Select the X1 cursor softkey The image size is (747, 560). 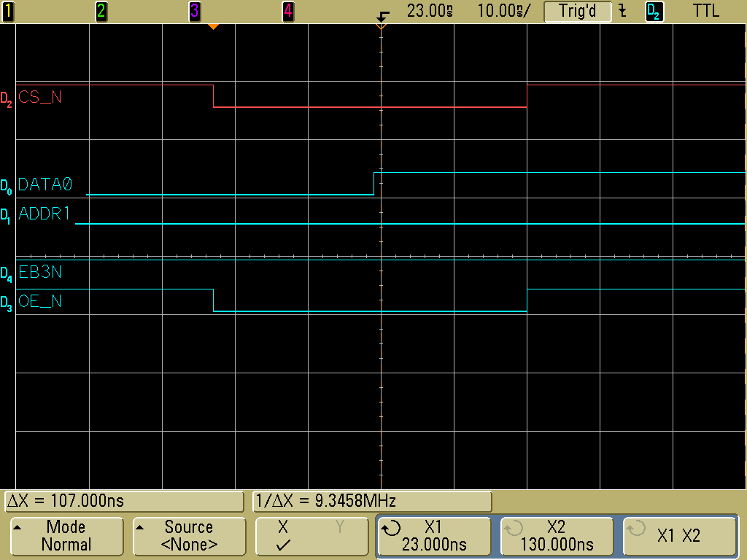(x=433, y=536)
